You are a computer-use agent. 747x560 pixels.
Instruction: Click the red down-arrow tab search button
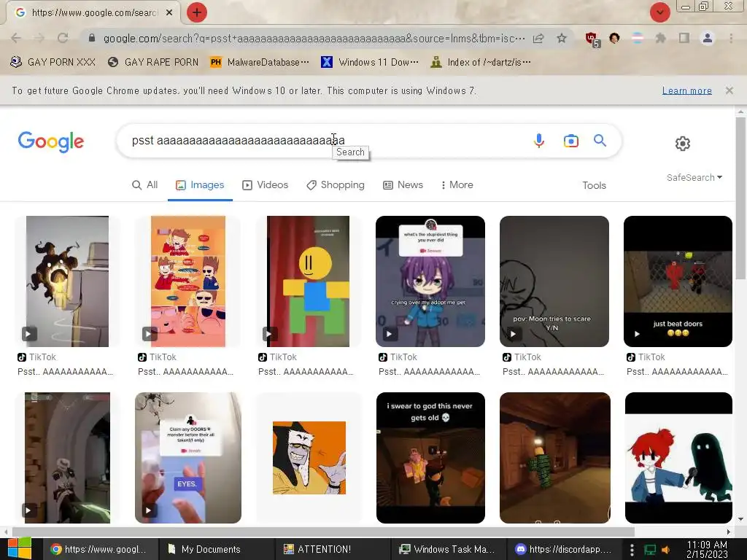[x=659, y=12]
